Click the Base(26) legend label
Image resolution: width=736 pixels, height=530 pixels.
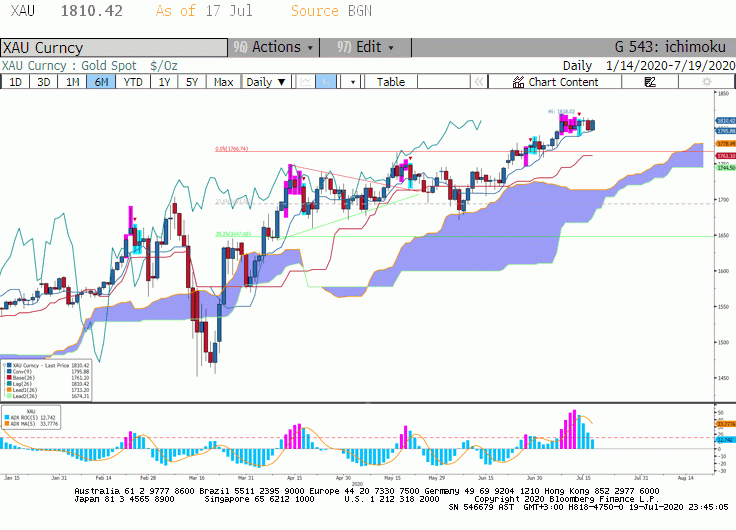pyautogui.click(x=23, y=377)
